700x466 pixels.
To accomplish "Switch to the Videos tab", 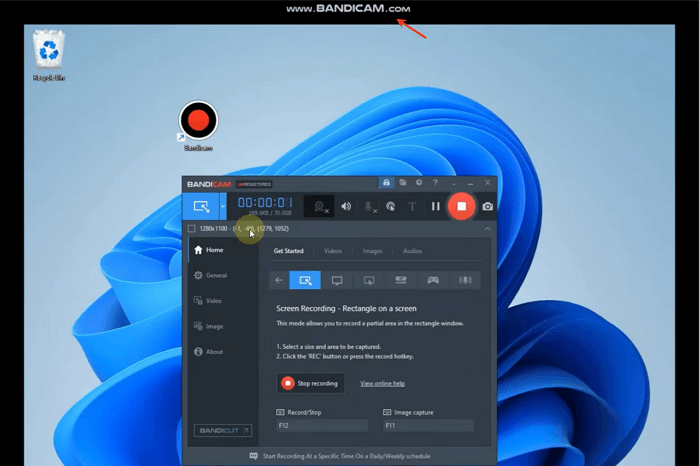I will (333, 251).
